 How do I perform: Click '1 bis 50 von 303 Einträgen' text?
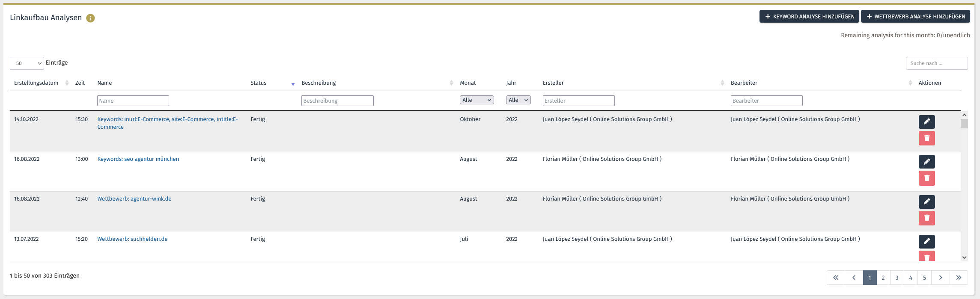[x=45, y=276]
